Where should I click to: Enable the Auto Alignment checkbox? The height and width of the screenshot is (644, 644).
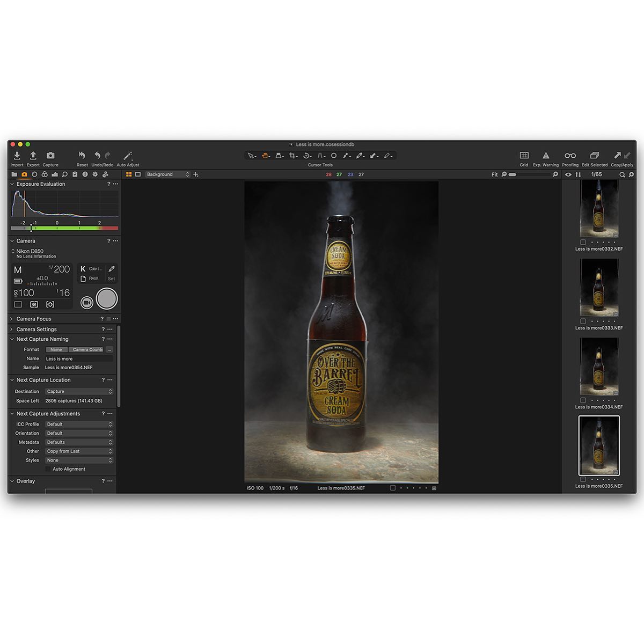(x=48, y=469)
